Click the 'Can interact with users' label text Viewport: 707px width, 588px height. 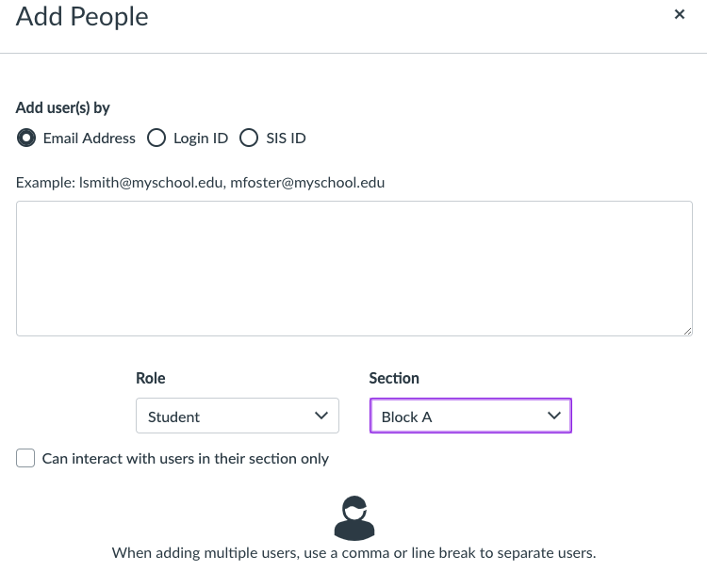click(186, 459)
